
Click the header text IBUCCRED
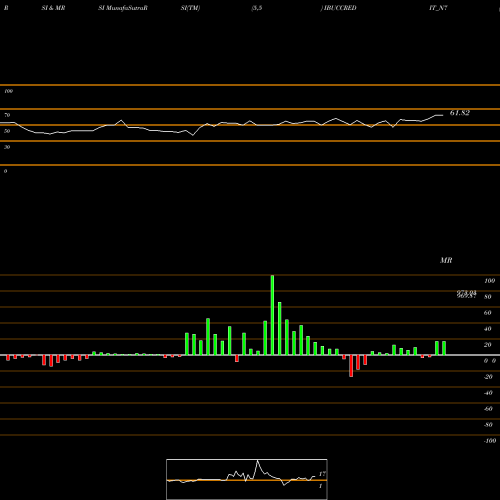click(340, 8)
